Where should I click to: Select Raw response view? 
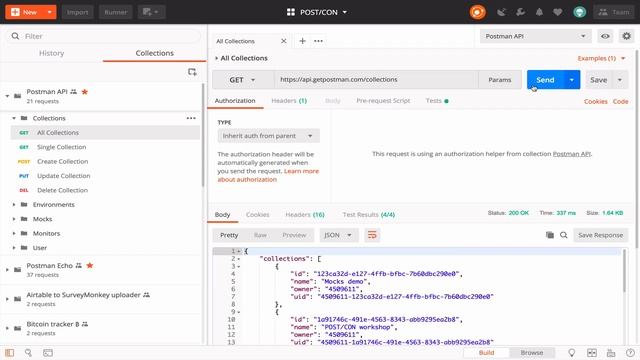click(x=260, y=235)
